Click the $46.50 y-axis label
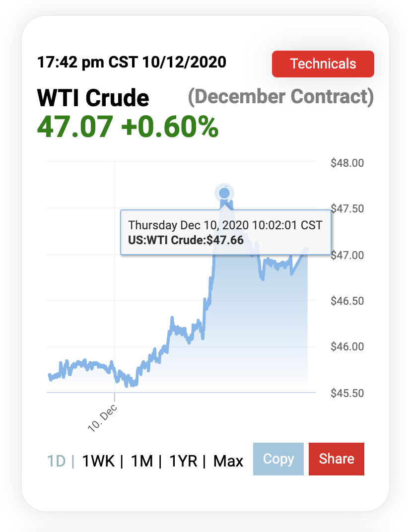Screen dimensions: 409x532 347,301
